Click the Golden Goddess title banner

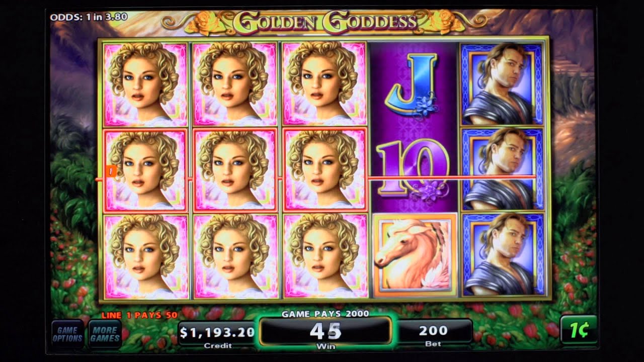pyautogui.click(x=325, y=22)
